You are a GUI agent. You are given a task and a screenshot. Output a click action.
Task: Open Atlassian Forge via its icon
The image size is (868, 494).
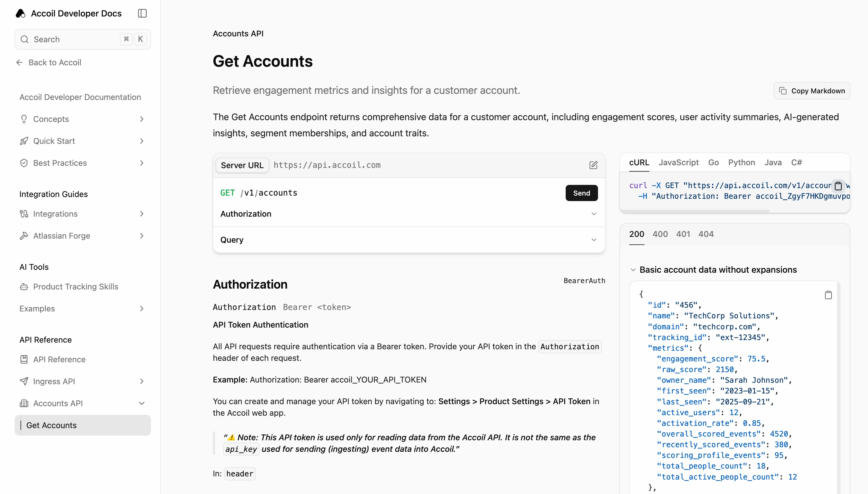24,235
